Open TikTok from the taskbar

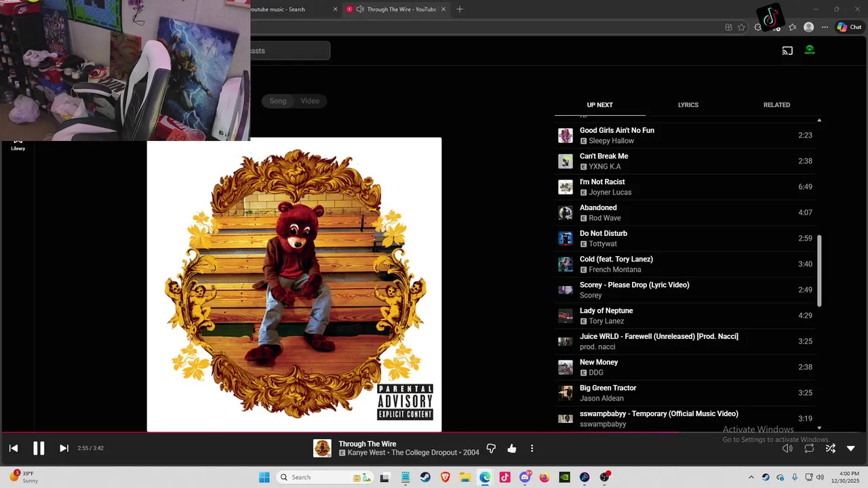[x=505, y=477]
